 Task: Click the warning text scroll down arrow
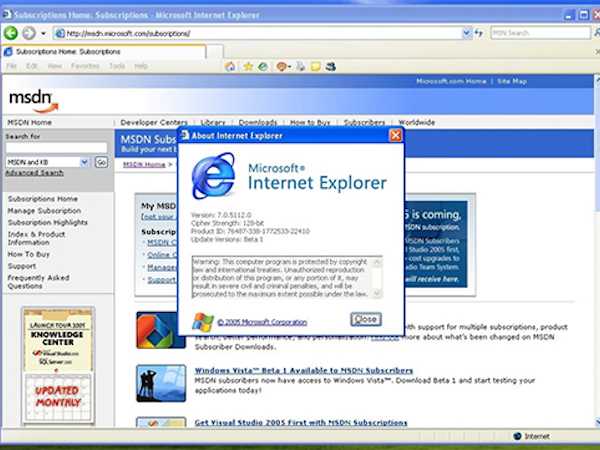point(377,293)
